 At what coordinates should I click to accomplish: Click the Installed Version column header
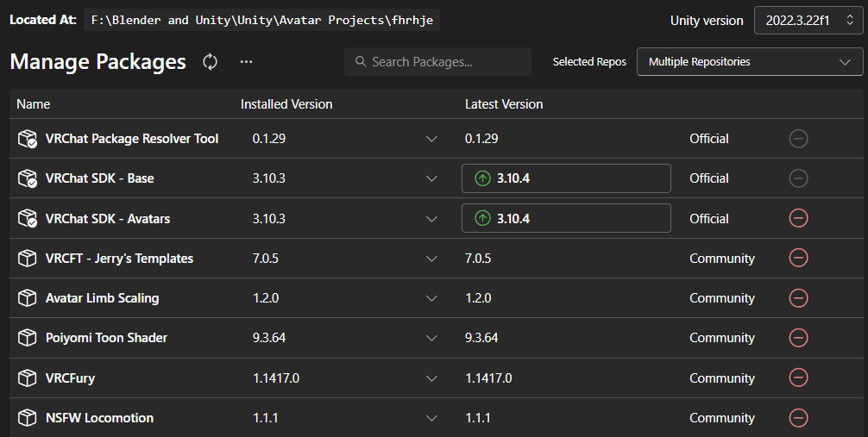coord(286,104)
